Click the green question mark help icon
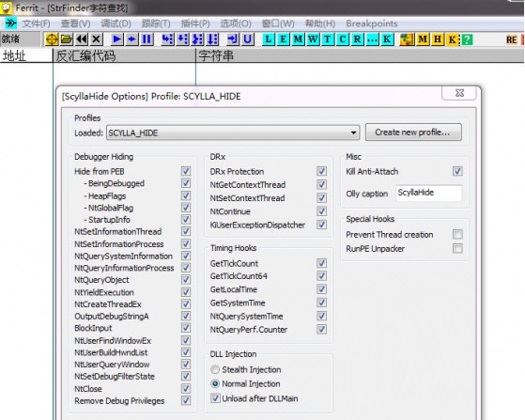This screenshot has width=525, height=420. 467,39
